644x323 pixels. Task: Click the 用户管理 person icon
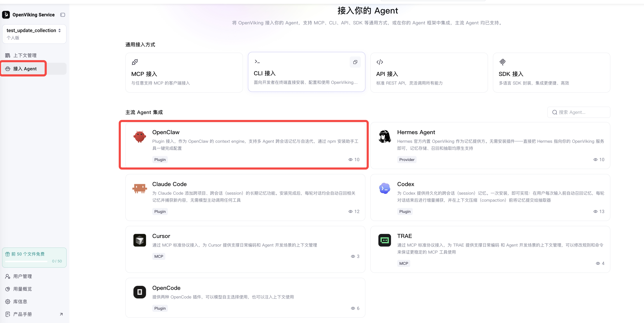tap(8, 276)
